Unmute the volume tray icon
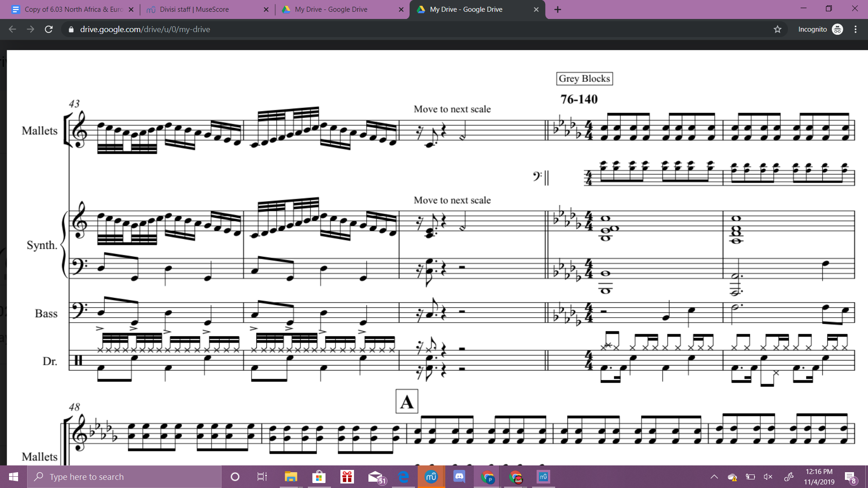This screenshot has height=488, width=868. point(768,477)
